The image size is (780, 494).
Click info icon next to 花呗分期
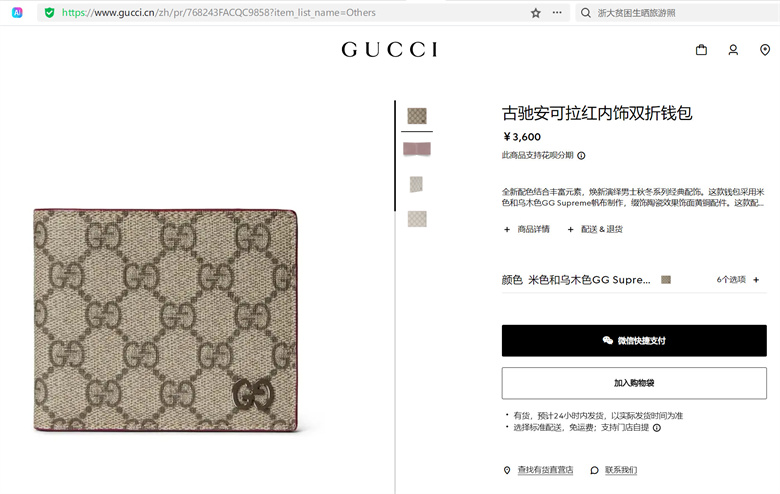click(581, 156)
